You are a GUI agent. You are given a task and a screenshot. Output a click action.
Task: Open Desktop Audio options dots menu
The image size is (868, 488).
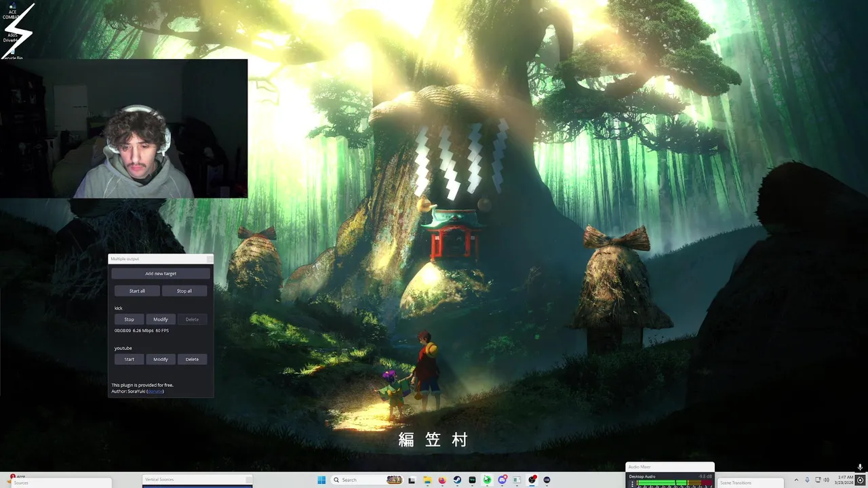[x=632, y=483]
